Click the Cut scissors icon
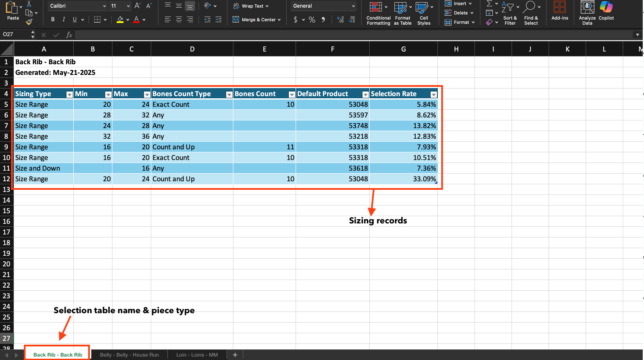 point(29,4)
